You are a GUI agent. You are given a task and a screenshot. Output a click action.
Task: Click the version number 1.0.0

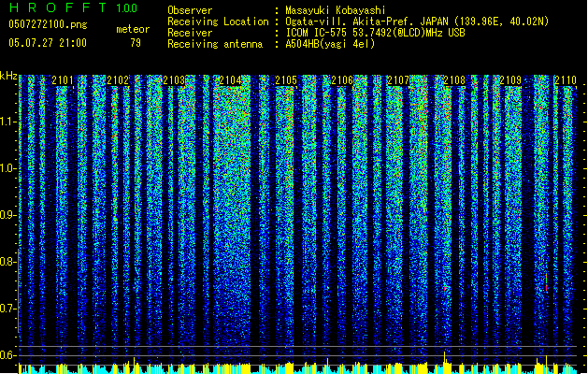coord(127,8)
